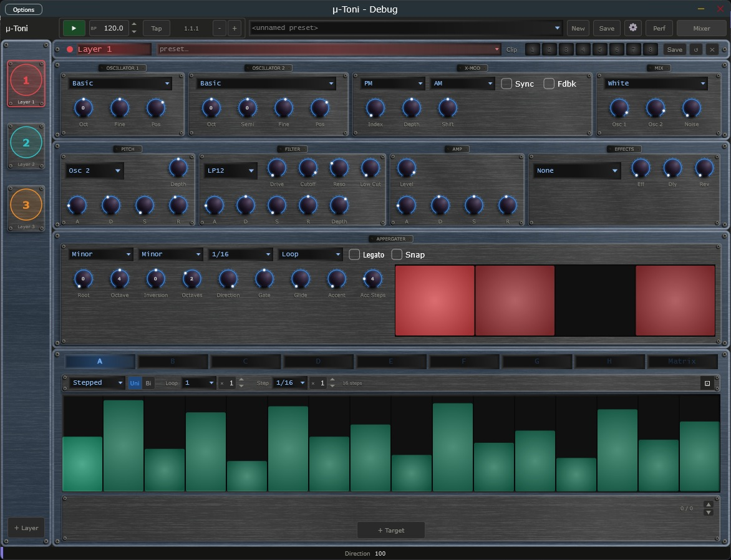This screenshot has height=560, width=731.
Task: Click the minus button beside position 1.1.1
Action: (x=220, y=28)
